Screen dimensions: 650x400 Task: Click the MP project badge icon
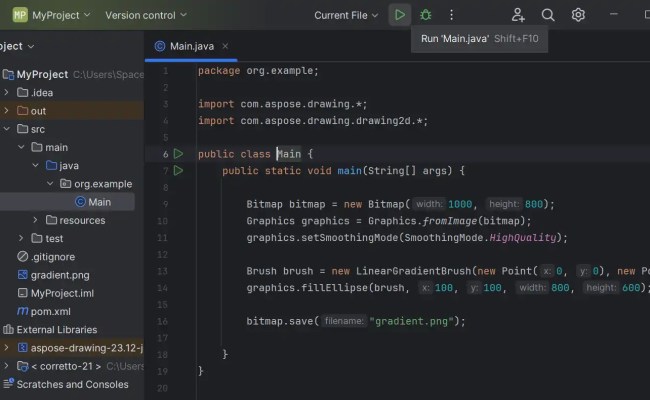point(20,15)
